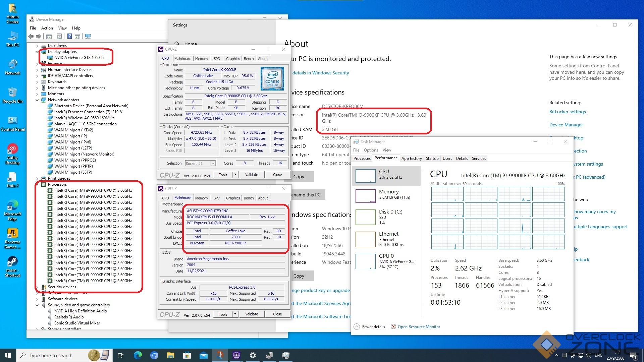Click the Device Manager help icon
644x362 pixels.
click(69, 36)
